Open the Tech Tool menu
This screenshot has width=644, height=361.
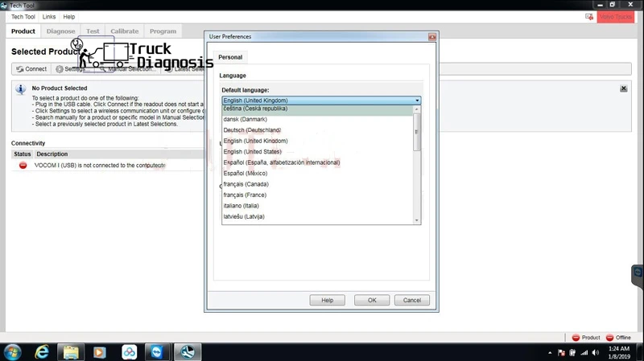[23, 17]
